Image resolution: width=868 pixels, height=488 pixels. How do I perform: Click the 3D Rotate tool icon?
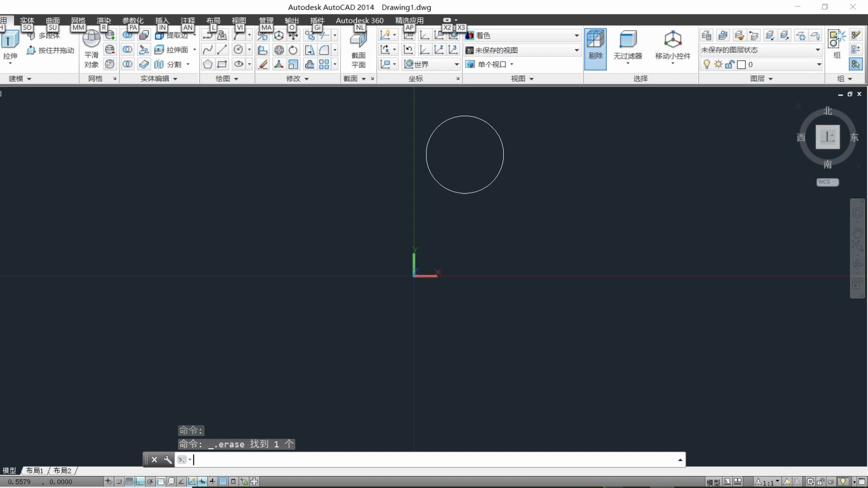pyautogui.click(x=279, y=50)
